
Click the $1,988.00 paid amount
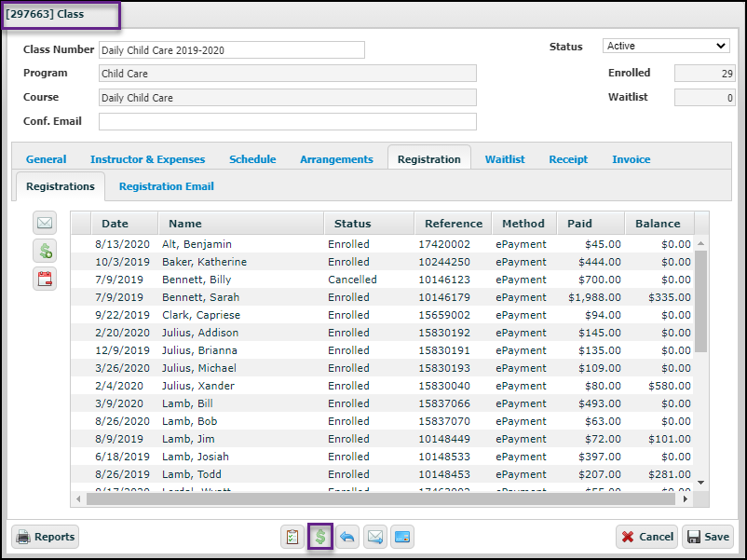(x=594, y=297)
